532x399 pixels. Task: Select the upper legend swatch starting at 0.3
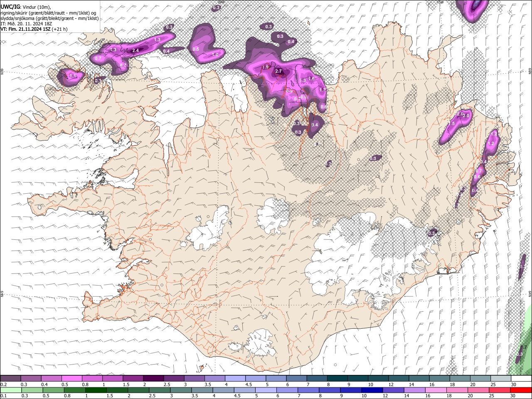pos(31,379)
